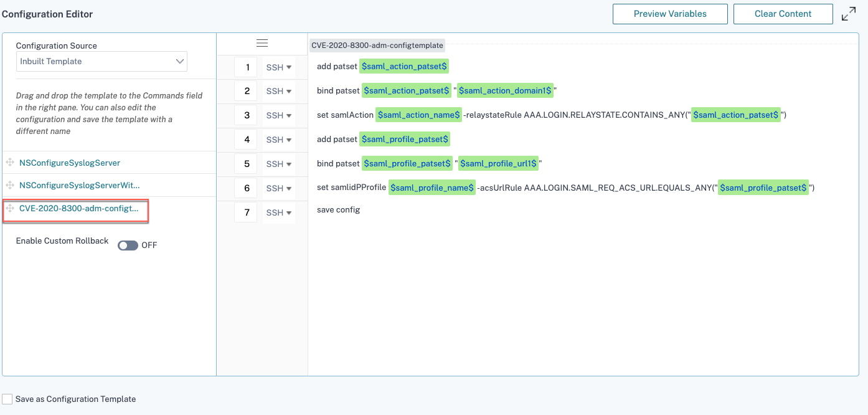
Task: Select command row number 2
Action: 246,91
